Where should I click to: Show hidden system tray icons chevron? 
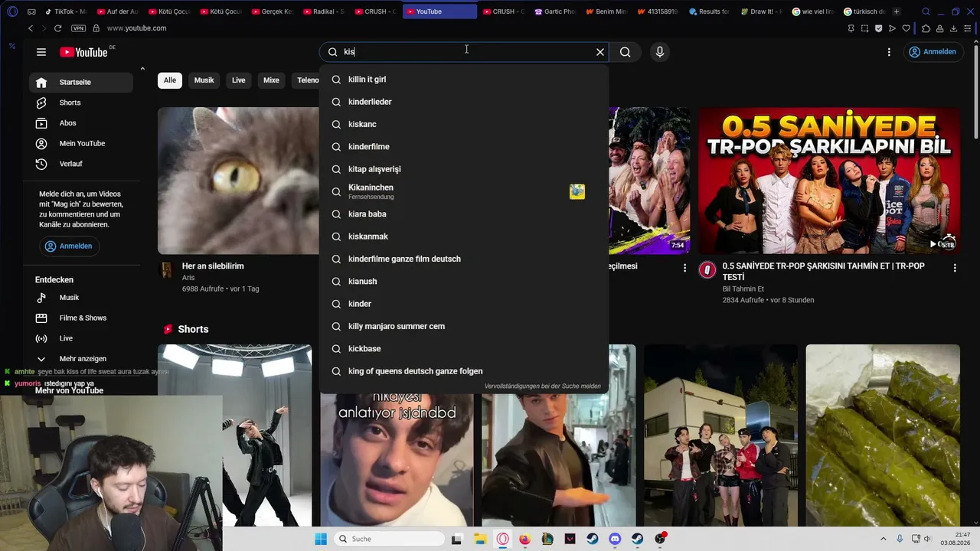pos(884,539)
